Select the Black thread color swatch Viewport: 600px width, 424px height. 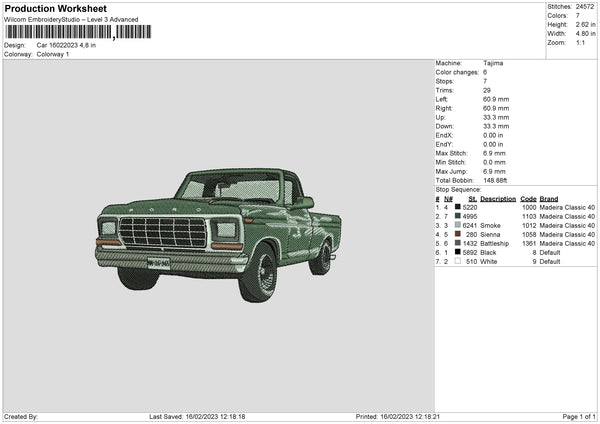[458, 252]
